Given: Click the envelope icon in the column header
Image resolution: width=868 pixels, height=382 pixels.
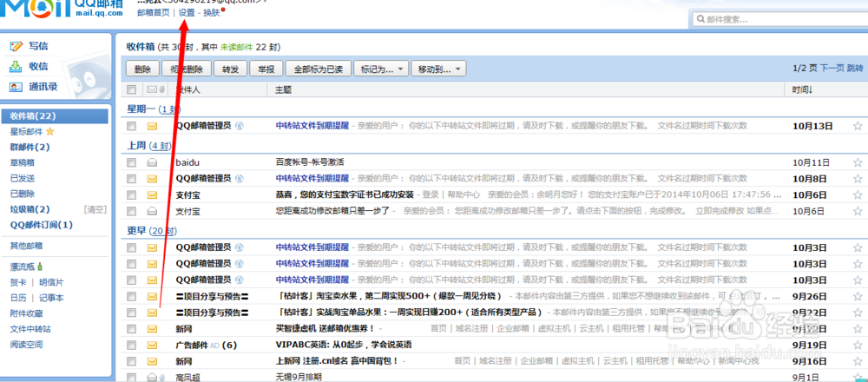Looking at the screenshot, I should (x=152, y=89).
